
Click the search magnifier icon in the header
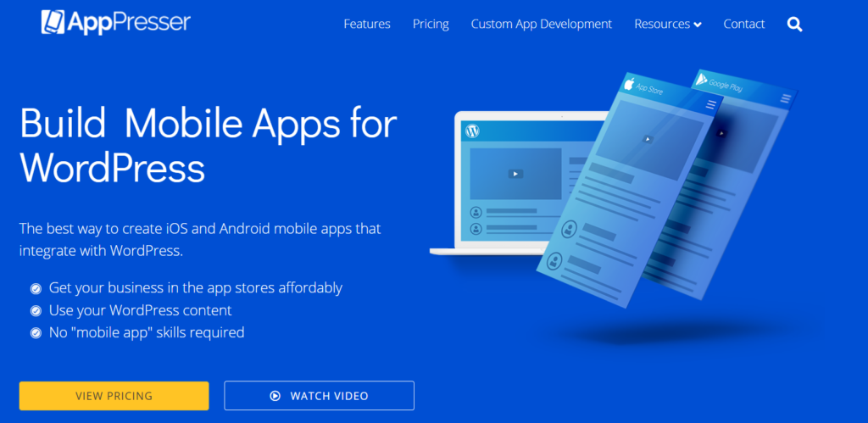pyautogui.click(x=794, y=25)
